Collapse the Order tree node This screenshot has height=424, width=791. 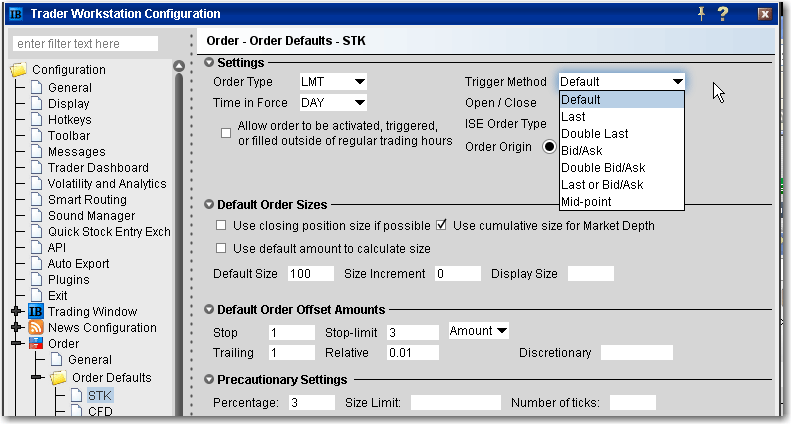[17, 344]
